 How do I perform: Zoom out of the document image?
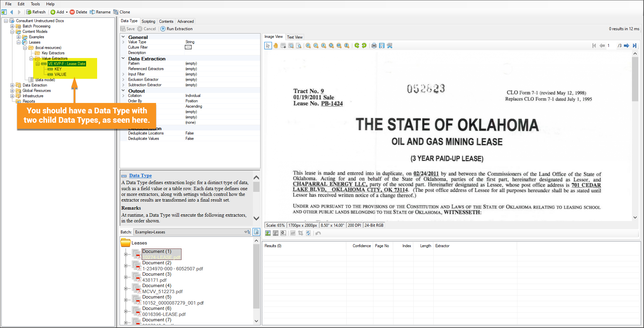point(316,46)
